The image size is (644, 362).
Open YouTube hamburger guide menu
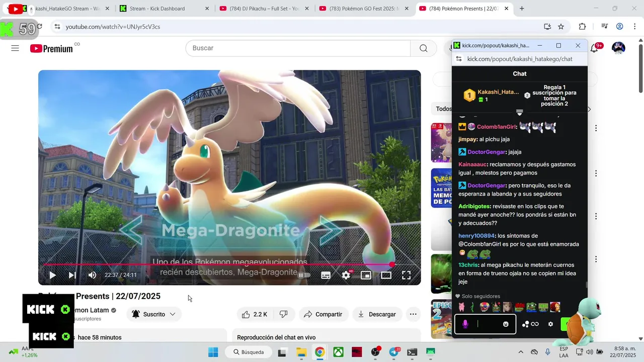15,48
